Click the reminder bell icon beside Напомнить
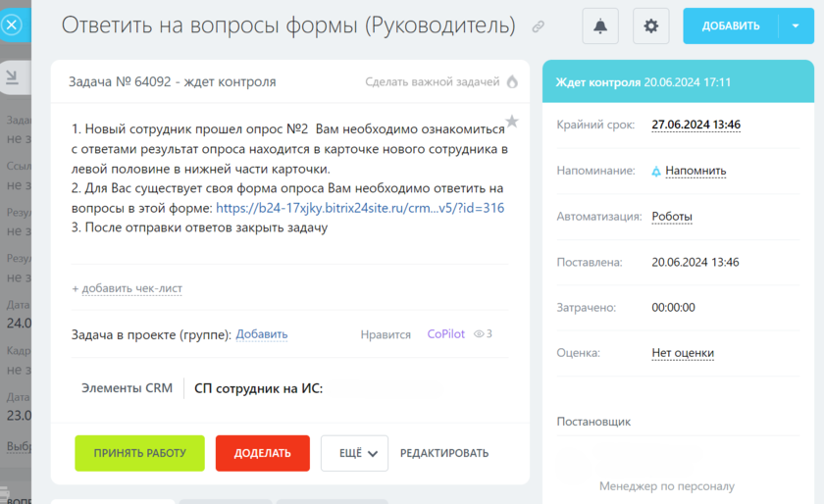Viewport: 824px width, 504px height. [656, 171]
